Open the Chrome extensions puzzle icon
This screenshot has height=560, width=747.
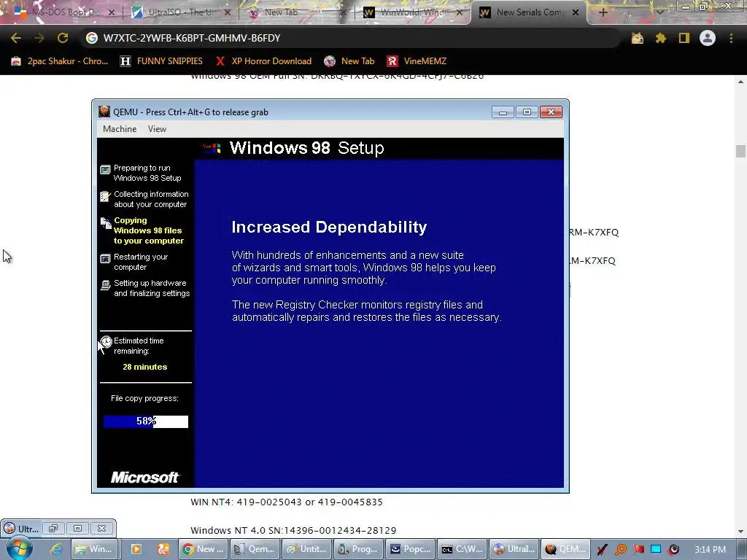pyautogui.click(x=661, y=38)
